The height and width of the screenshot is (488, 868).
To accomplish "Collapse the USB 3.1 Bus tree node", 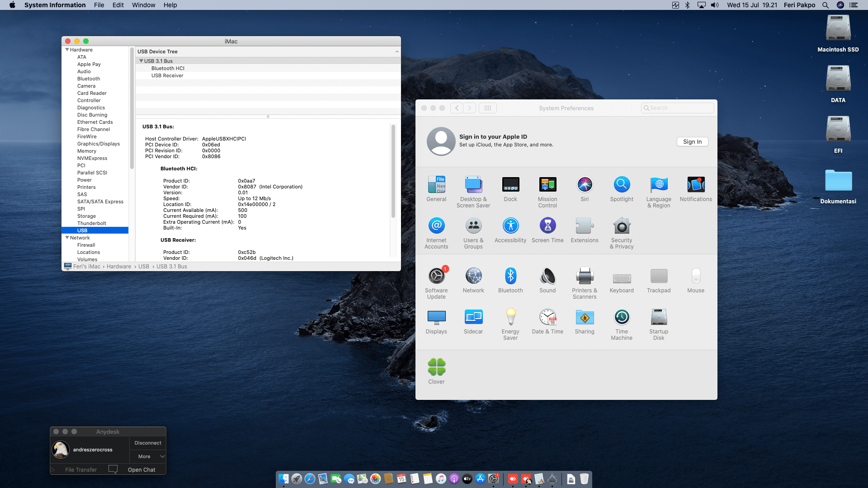I will tap(141, 61).
